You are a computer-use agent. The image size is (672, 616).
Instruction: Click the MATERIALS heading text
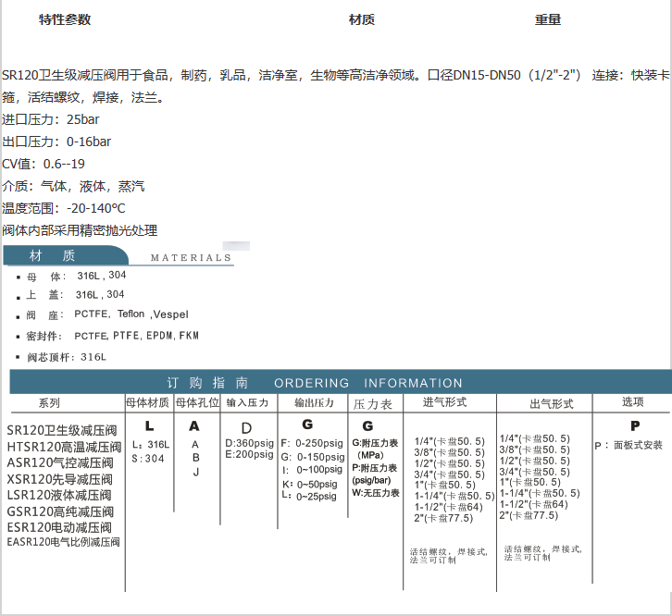point(192,258)
